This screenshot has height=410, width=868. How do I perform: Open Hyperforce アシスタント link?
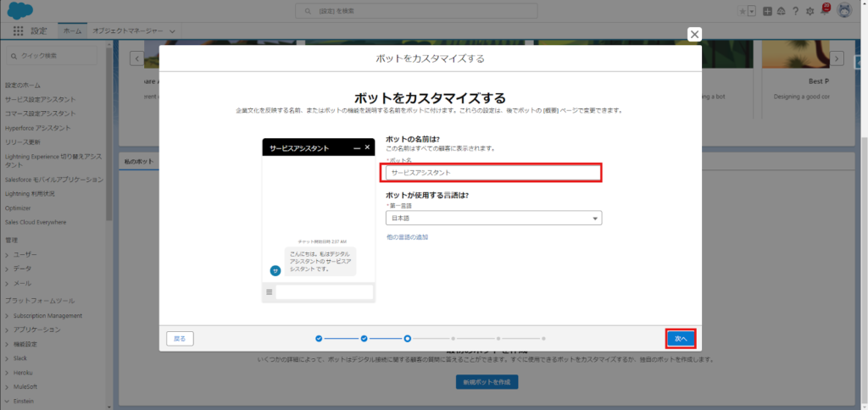coord(37,128)
